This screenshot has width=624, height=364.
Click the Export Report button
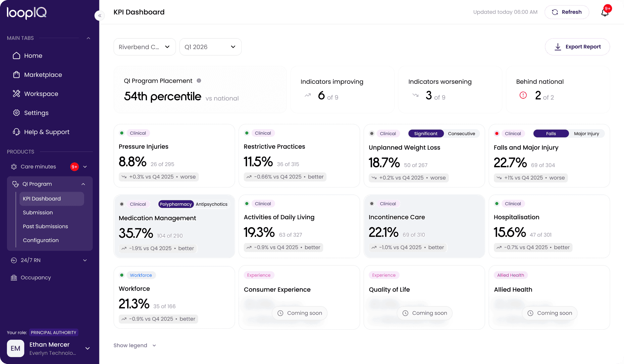(x=577, y=47)
